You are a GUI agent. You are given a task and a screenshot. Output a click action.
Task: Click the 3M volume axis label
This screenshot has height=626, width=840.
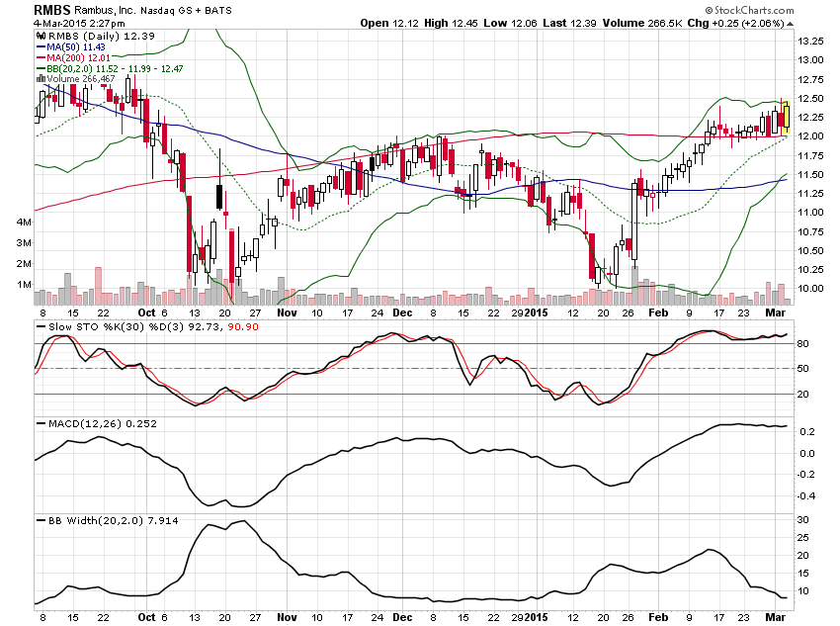(24, 243)
